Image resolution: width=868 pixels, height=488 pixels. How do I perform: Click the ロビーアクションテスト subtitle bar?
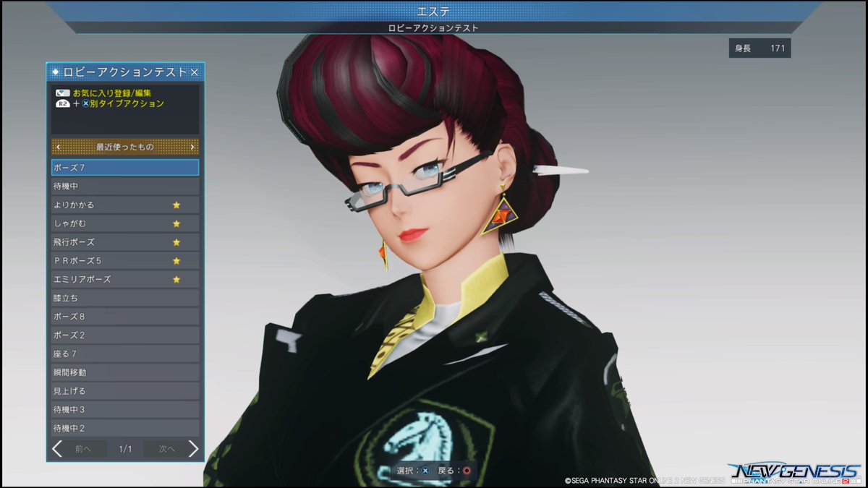click(x=433, y=27)
